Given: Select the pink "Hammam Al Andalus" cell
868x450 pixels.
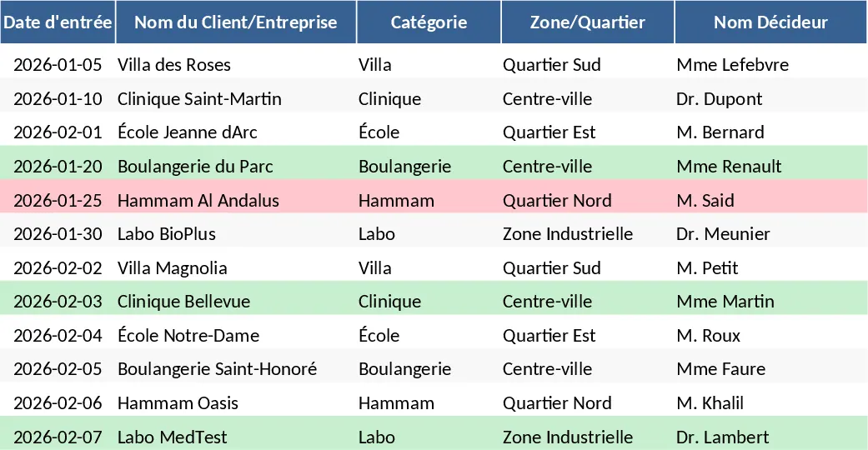Looking at the screenshot, I should [x=198, y=201].
